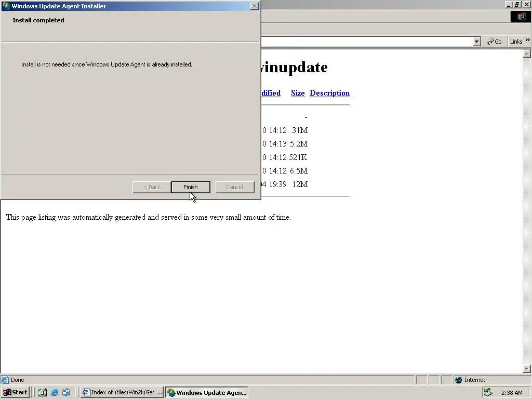Viewport: 532px width, 399px height.
Task: Click the 'automatically generated' footer sentence
Action: [148, 217]
